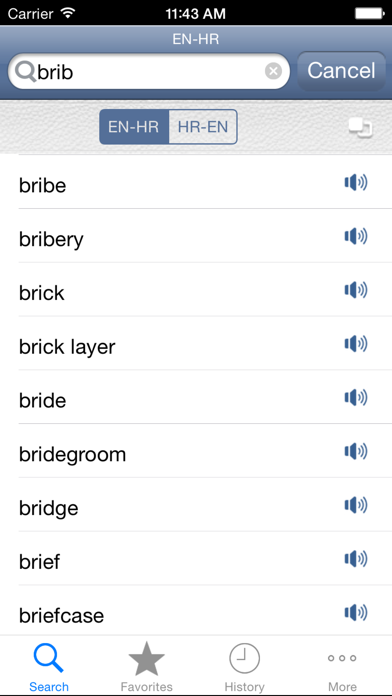The height and width of the screenshot is (696, 392).
Task: Clear the search field text
Action: coord(273,71)
